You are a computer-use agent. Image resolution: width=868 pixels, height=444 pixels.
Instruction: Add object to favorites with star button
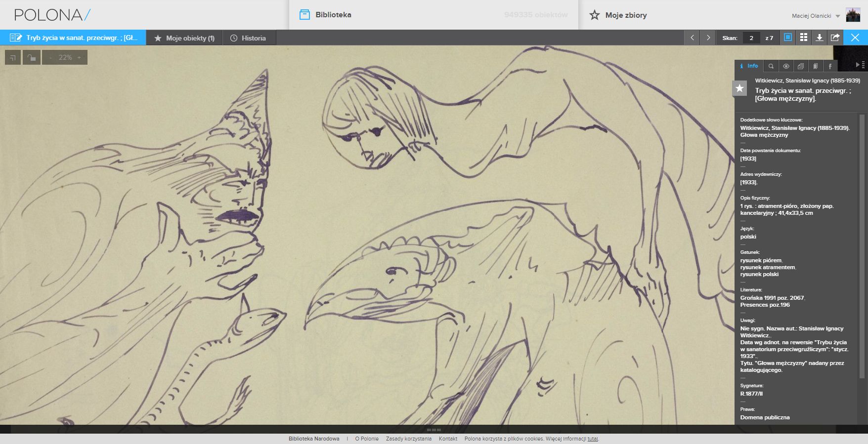point(739,88)
